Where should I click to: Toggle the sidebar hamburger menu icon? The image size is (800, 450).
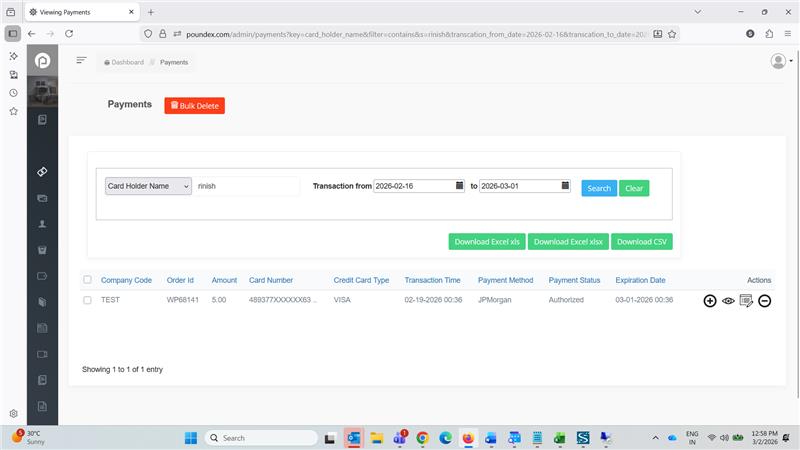[81, 61]
